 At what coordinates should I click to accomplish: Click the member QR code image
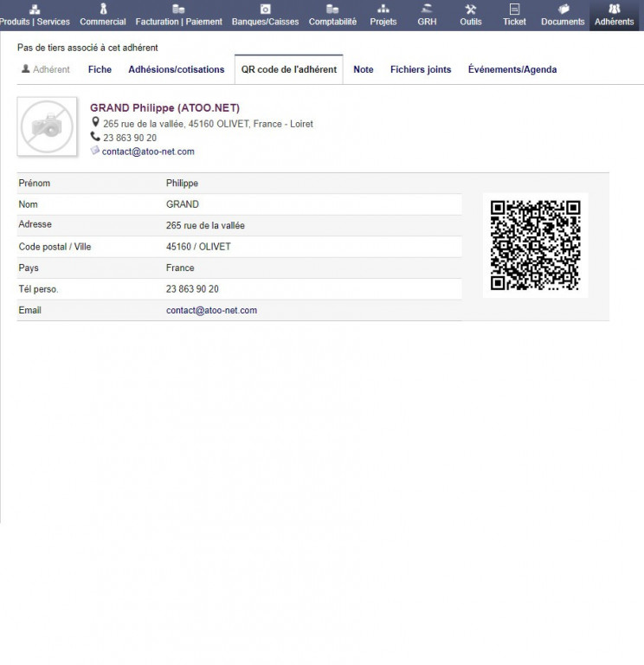[536, 245]
